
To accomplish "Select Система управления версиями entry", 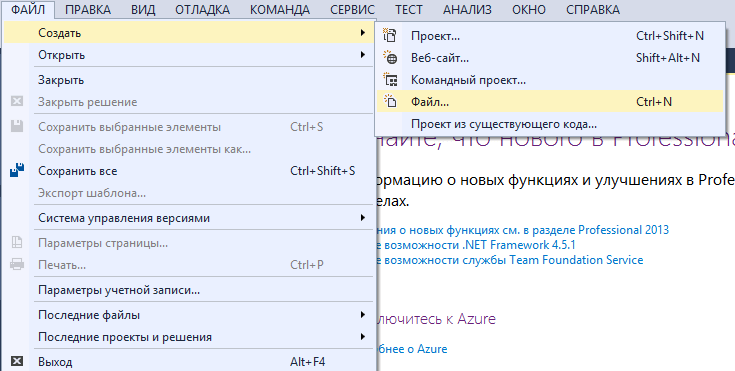I will tap(189, 218).
